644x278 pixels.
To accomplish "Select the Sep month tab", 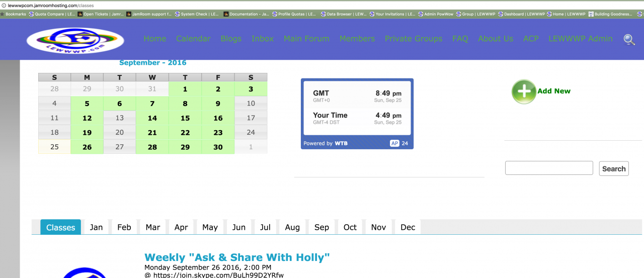I will point(321,227).
